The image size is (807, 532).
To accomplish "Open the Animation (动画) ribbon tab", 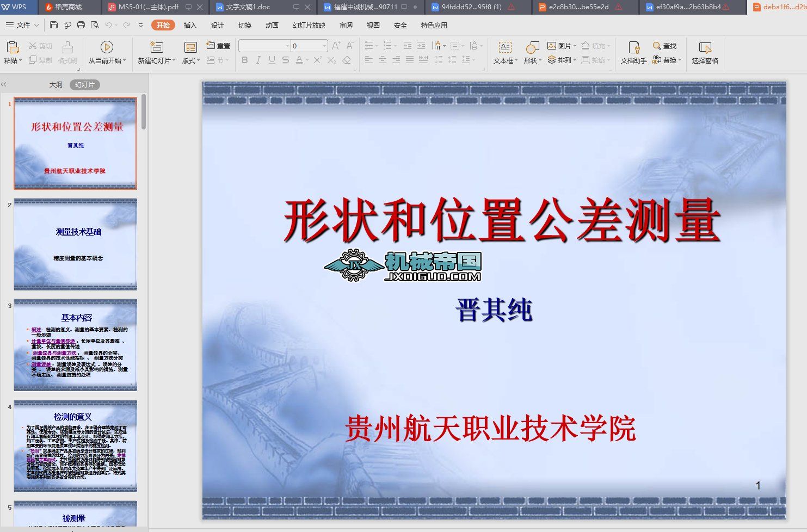I will tap(272, 25).
